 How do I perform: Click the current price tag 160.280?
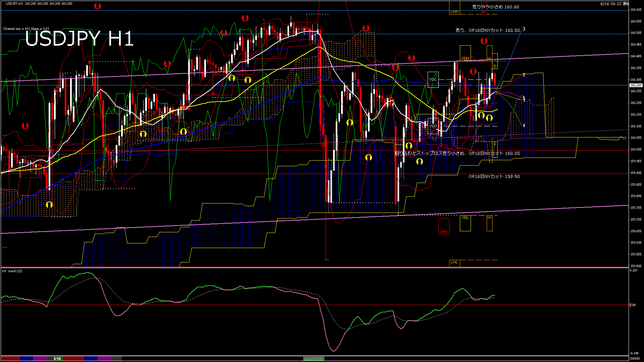tap(636, 85)
